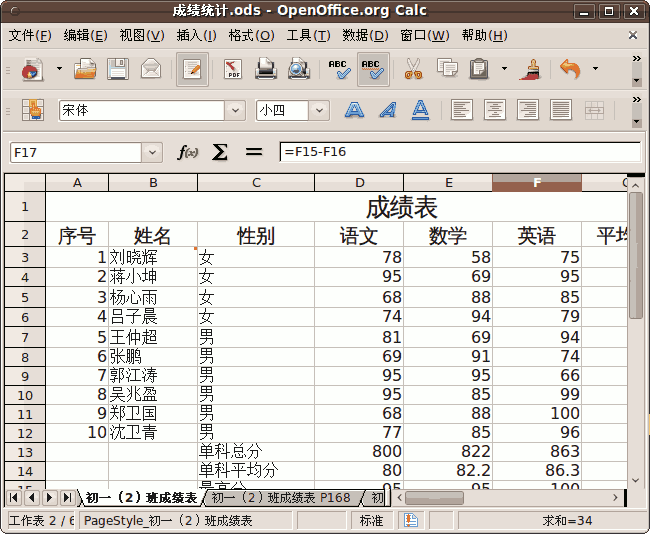Viewport: 650px width, 534px height.
Task: Toggle Align Left icon
Action: [x=461, y=110]
